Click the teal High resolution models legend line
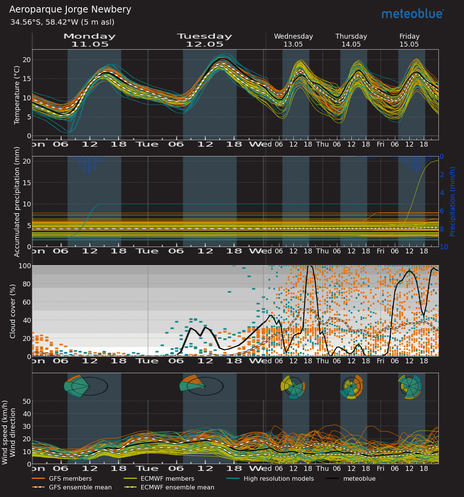464x497 pixels. tap(233, 479)
